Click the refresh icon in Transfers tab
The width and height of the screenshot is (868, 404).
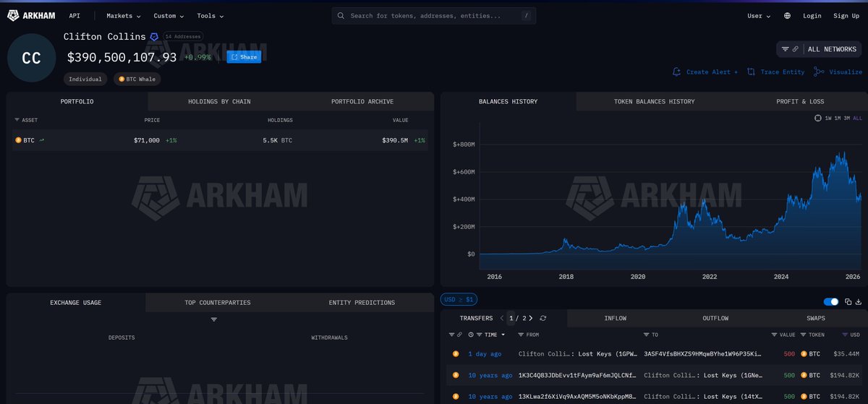[543, 318]
